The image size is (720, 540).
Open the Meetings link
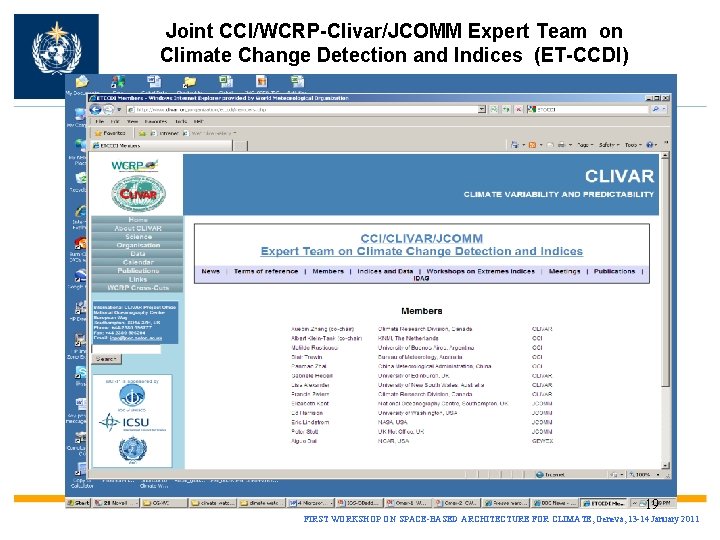point(564,271)
